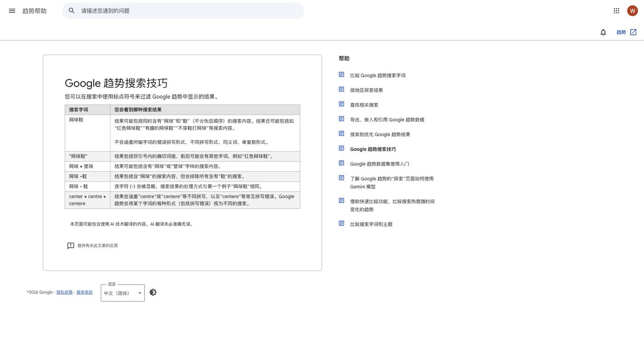Click the feedback icon beside 提供有关此文章的反馈
The height and width of the screenshot is (362, 644).
pyautogui.click(x=71, y=246)
